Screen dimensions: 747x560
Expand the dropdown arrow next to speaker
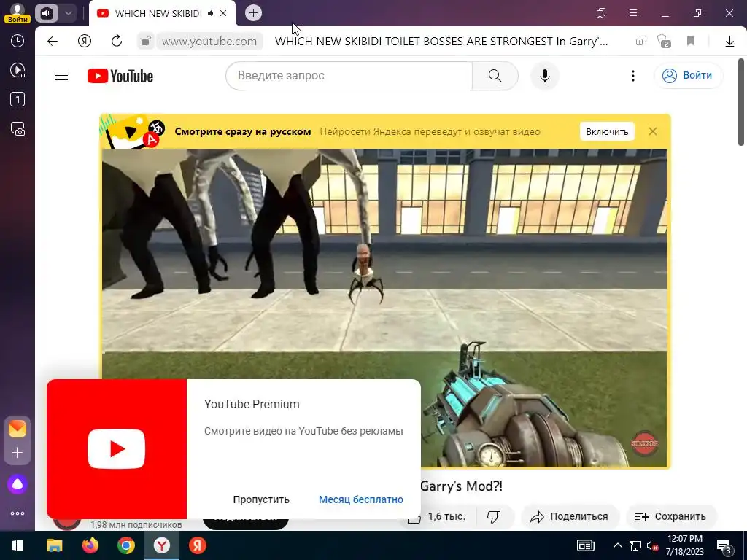pos(68,13)
